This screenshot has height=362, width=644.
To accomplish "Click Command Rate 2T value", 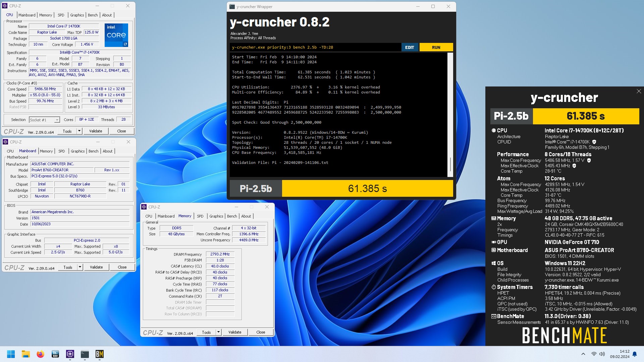I will [220, 296].
